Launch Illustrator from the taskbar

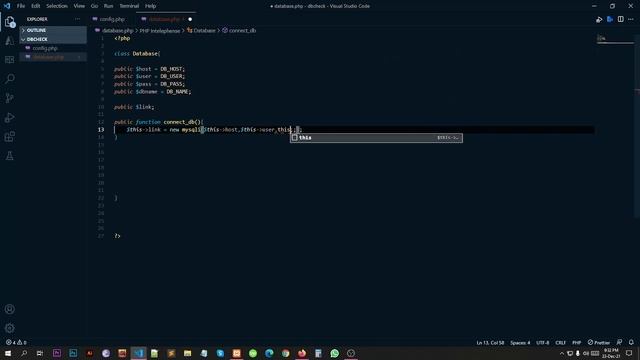(89, 353)
